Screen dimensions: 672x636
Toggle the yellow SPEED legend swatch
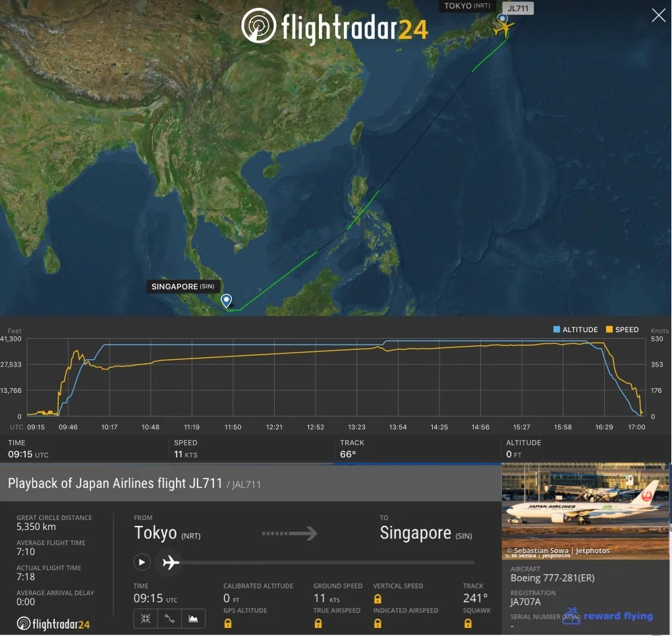[x=609, y=330]
